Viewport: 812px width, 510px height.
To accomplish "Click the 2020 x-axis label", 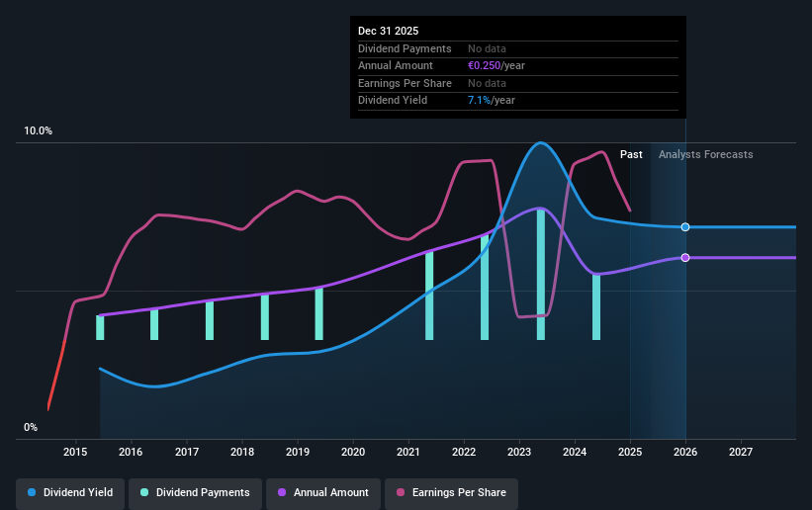I will pyautogui.click(x=353, y=452).
